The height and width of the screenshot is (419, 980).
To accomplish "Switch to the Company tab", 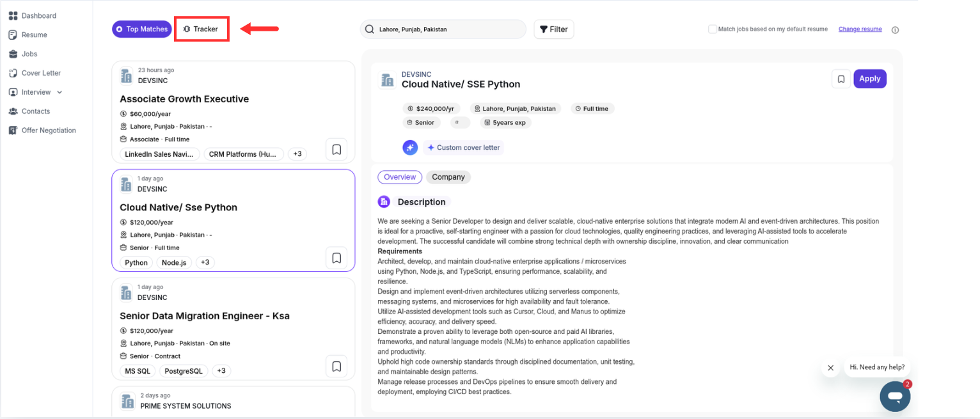I will coord(448,177).
